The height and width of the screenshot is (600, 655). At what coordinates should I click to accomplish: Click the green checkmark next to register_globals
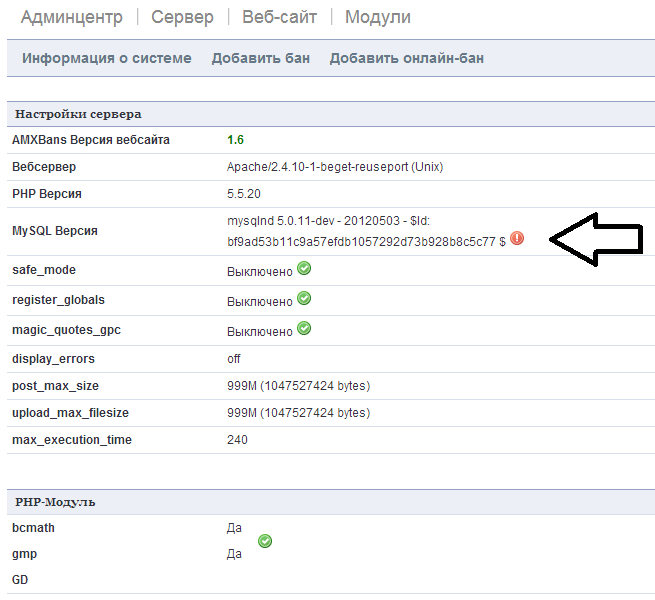point(304,298)
